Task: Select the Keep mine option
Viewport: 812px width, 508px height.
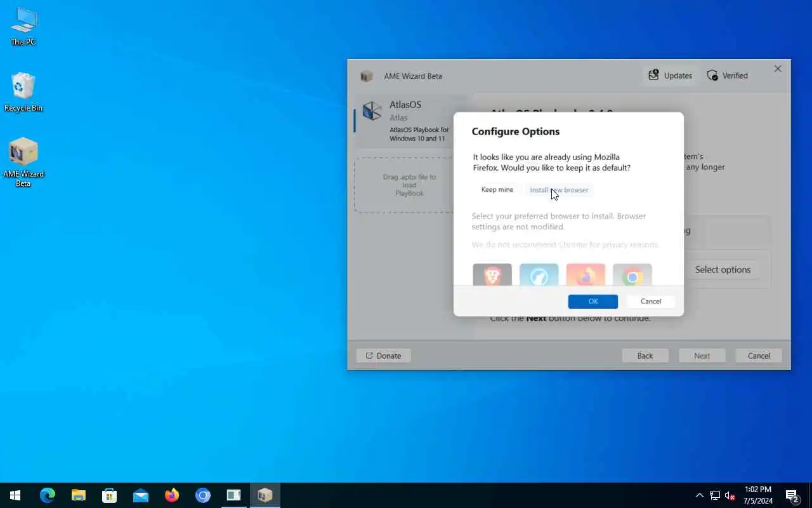Action: 497,190
